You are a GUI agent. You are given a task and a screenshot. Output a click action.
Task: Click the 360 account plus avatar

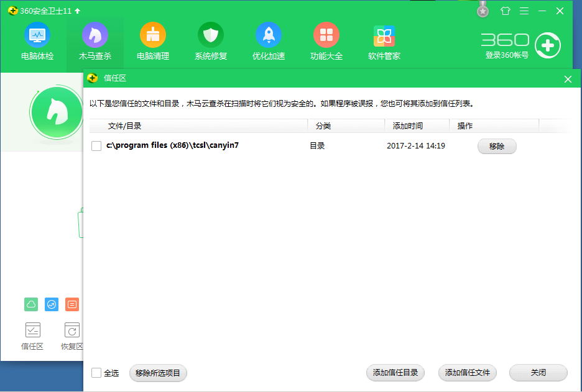[x=547, y=45]
